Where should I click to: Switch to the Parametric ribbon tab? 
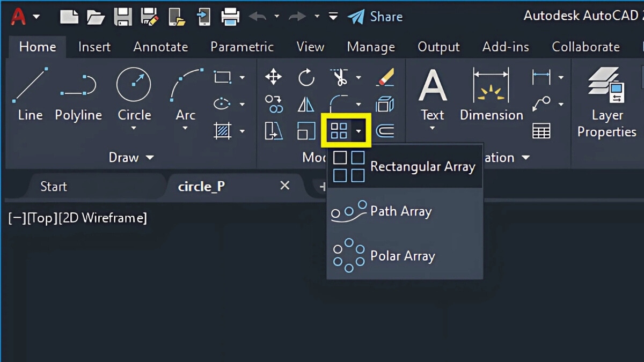(242, 47)
